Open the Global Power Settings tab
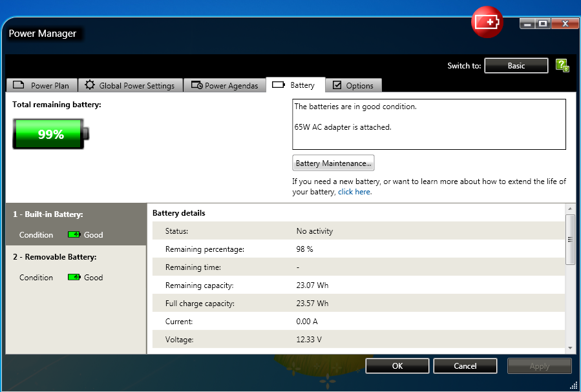Viewport: 581px width, 392px height. point(131,85)
